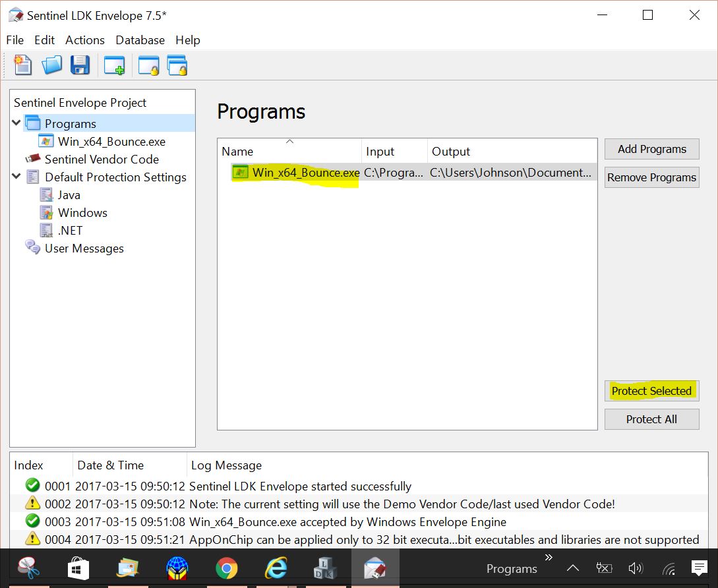The height and width of the screenshot is (588, 718).
Task: Click the Windows settings icon
Action: point(46,212)
